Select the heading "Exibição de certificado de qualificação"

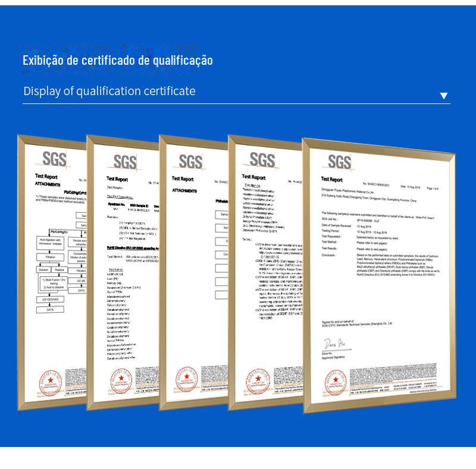(118, 61)
